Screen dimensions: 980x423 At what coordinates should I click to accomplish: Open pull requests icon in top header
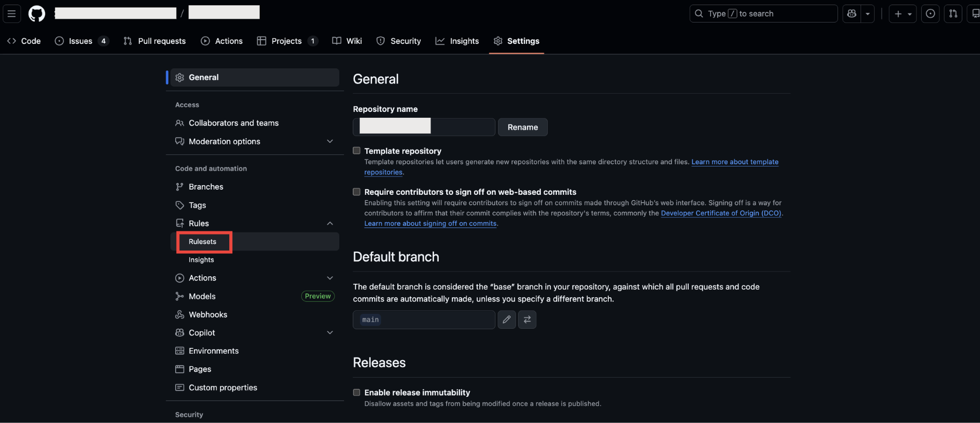tap(953, 13)
